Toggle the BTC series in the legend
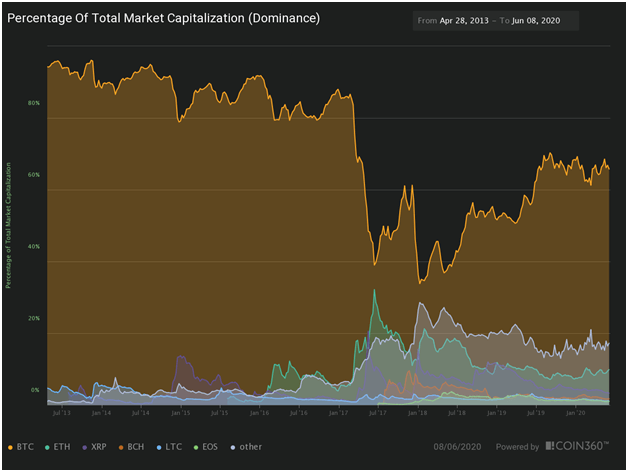628x472 pixels. pos(22,447)
